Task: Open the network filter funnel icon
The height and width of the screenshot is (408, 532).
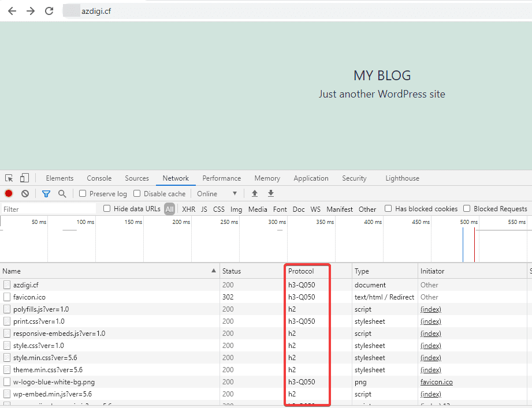Action: click(46, 193)
